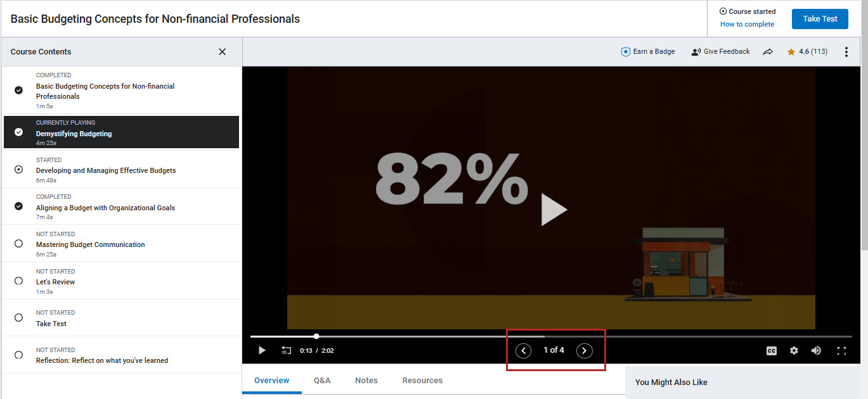The image size is (868, 399).
Task: Click the video progress bar handle
Action: [316, 336]
